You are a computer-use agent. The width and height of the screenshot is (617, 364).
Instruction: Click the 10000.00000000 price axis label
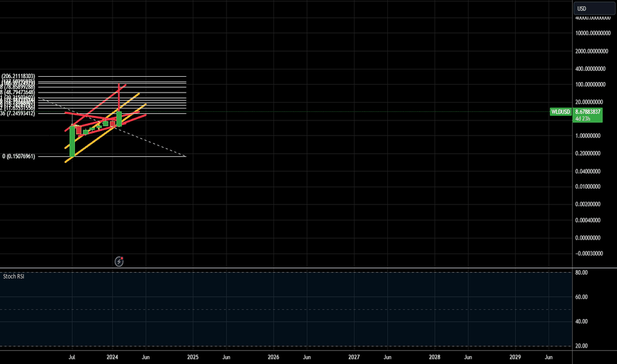pos(593,34)
